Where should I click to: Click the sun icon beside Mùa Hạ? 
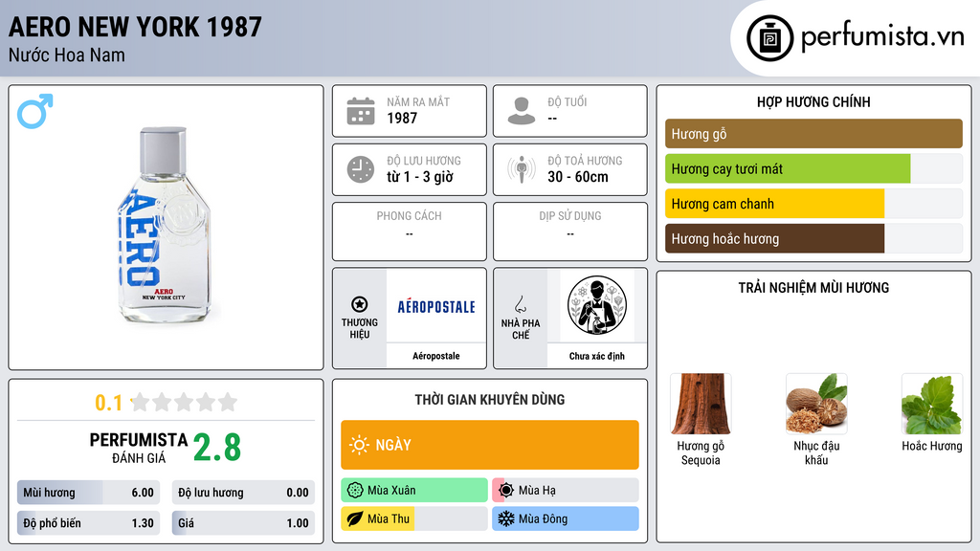point(506,491)
